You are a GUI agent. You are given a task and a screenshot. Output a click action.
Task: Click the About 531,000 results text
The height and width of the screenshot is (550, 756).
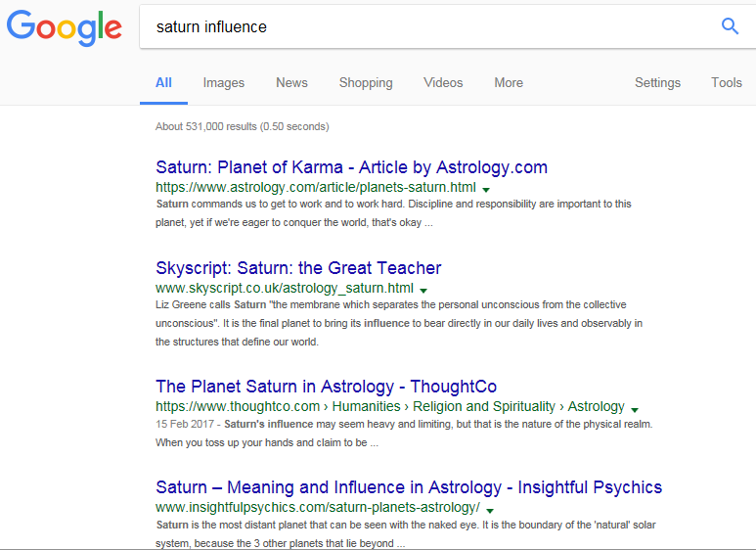point(242,126)
